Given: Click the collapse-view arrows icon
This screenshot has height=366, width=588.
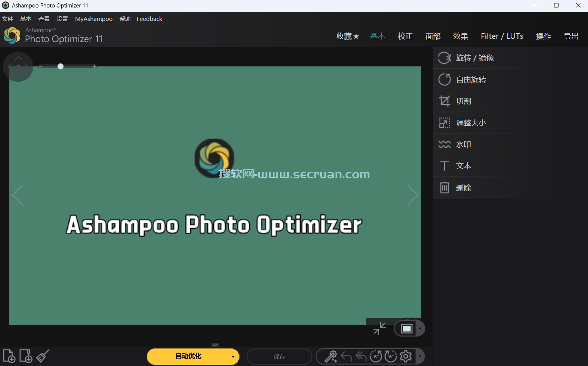Looking at the screenshot, I should [x=380, y=328].
